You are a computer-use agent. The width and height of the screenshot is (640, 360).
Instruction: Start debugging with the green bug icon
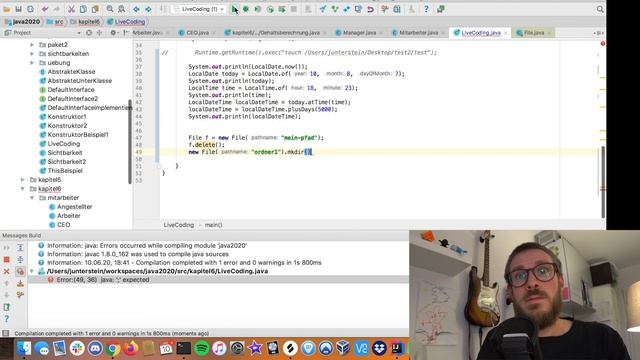point(246,9)
